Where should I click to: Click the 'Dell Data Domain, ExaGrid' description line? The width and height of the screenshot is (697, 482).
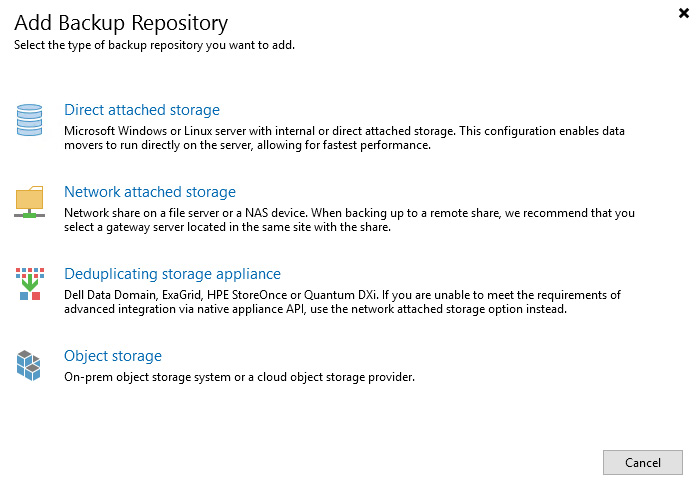342,295
